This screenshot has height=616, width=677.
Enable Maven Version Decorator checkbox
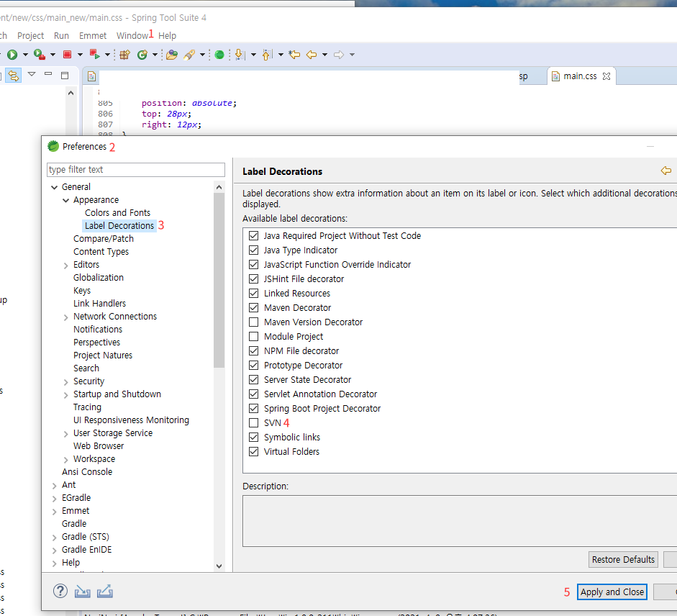click(x=253, y=322)
